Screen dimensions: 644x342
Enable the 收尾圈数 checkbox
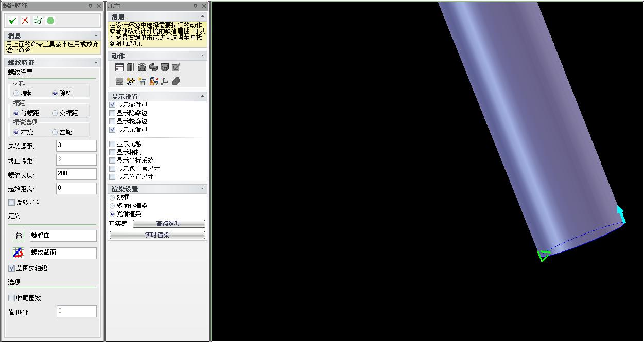click(x=12, y=298)
